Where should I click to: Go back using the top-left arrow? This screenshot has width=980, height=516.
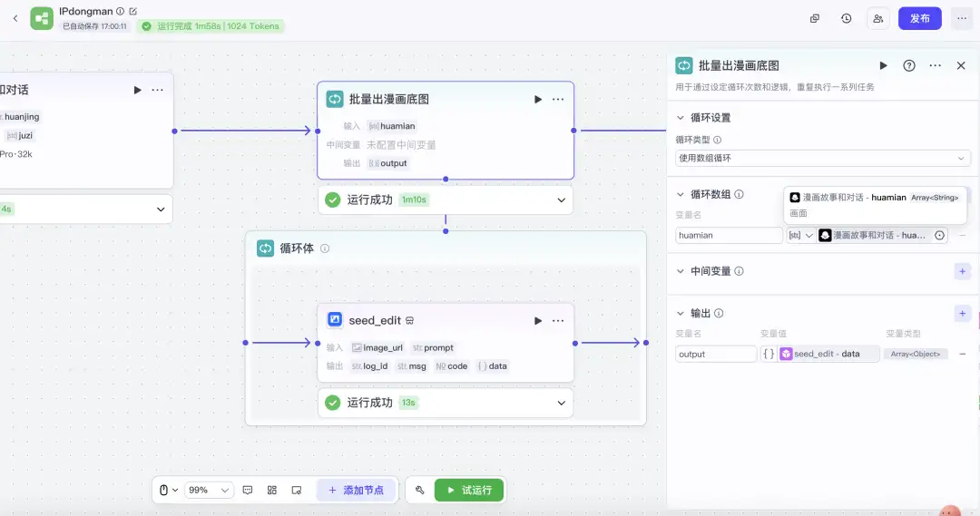click(15, 19)
